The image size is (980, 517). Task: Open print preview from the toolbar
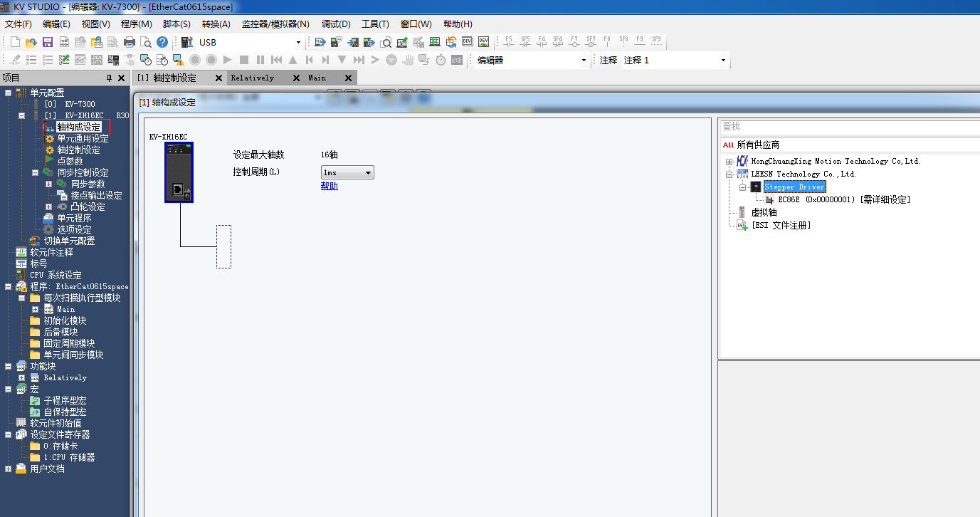(x=146, y=42)
